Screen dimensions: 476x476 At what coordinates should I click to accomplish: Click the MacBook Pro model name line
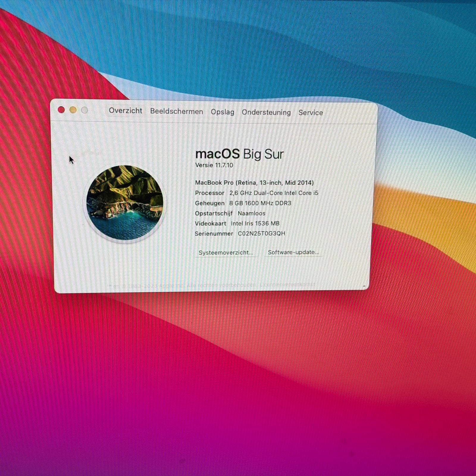click(254, 183)
